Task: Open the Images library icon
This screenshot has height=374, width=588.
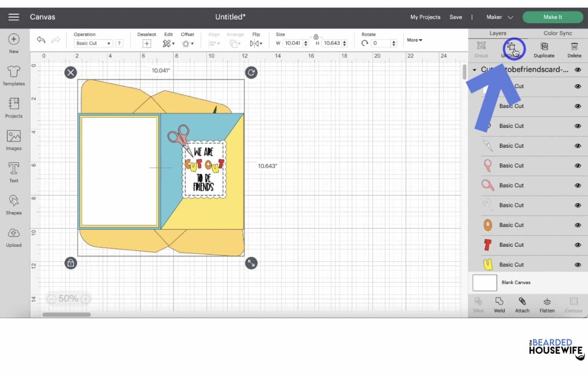Action: click(14, 136)
